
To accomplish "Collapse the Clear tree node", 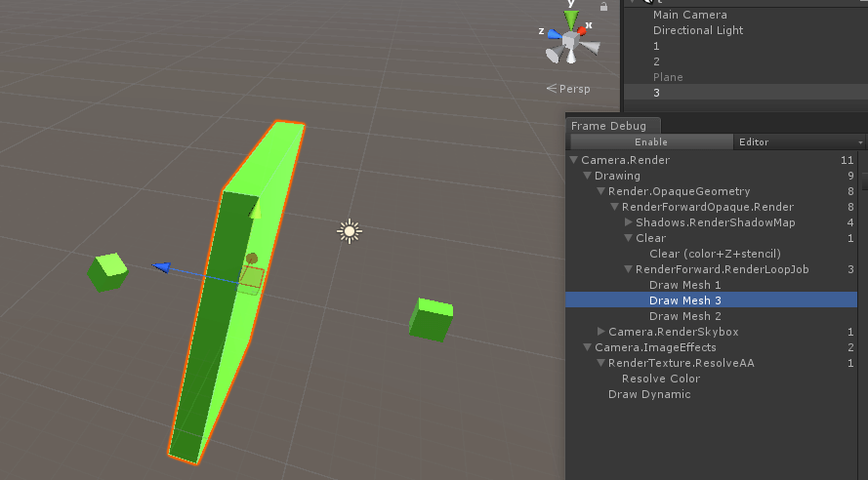I will coord(629,238).
